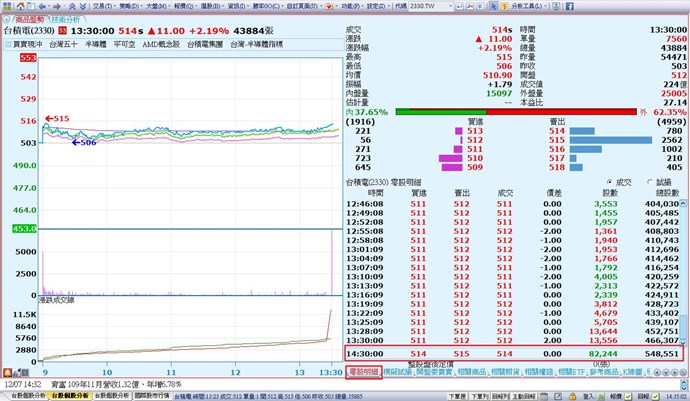The height and width of the screenshot is (401, 690).
Task: Select the 試撮 radio button
Action: click(x=650, y=182)
